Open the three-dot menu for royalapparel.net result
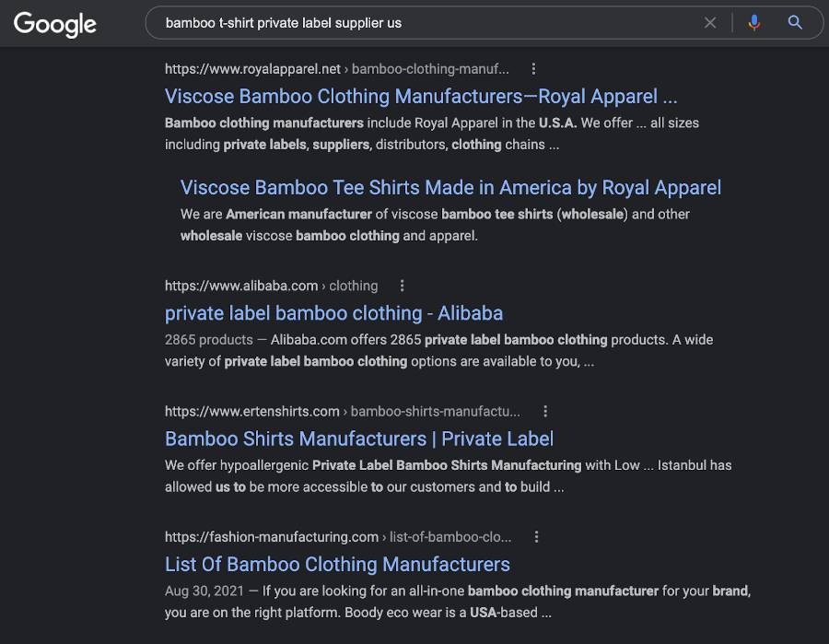829x644 pixels. (x=533, y=69)
